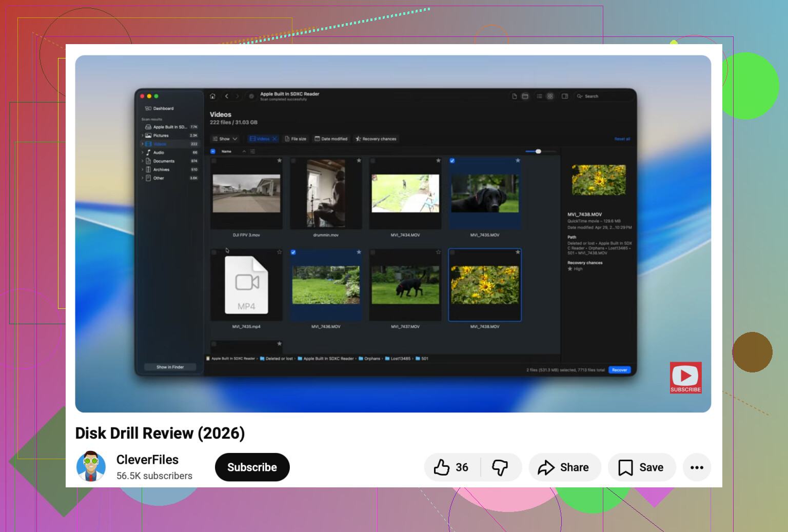Open the Show filter dropdown
This screenshot has width=788, height=532.
[x=225, y=139]
